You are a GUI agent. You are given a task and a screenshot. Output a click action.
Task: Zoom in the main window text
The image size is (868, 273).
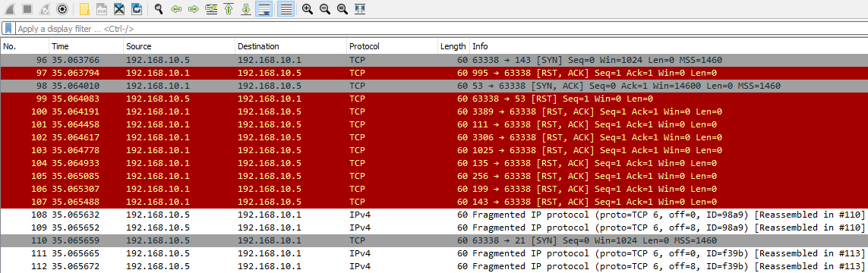click(308, 9)
